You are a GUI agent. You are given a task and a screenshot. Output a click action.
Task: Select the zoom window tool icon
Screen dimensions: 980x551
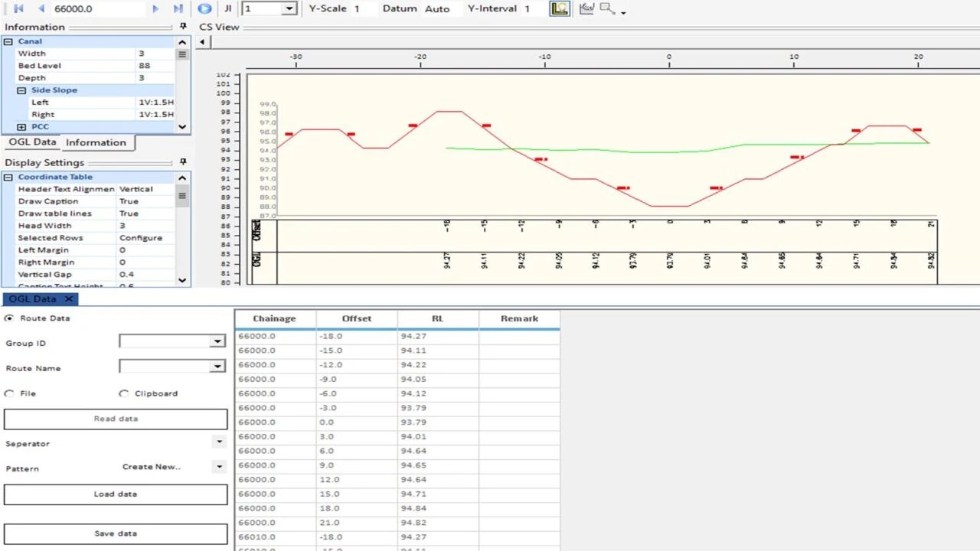[607, 8]
